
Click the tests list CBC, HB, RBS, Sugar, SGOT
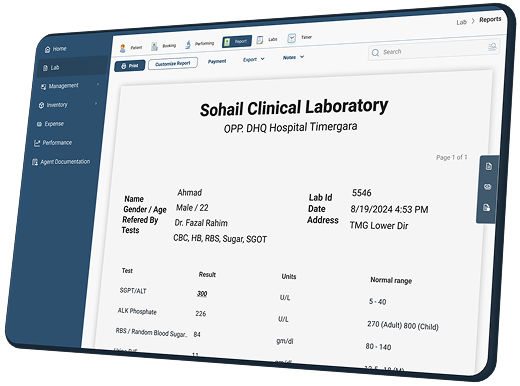(220, 239)
